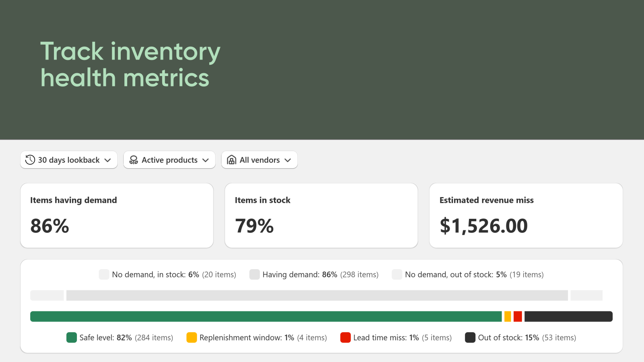Select the green Safe level legend marker
Viewport: 644px width, 362px height.
point(72,337)
